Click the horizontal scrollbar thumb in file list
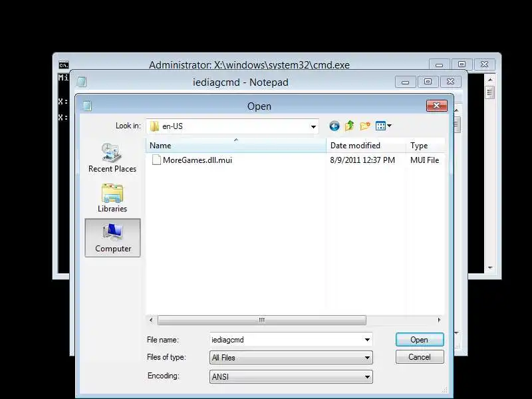Image resolution: width=532 pixels, height=399 pixels. (262, 320)
